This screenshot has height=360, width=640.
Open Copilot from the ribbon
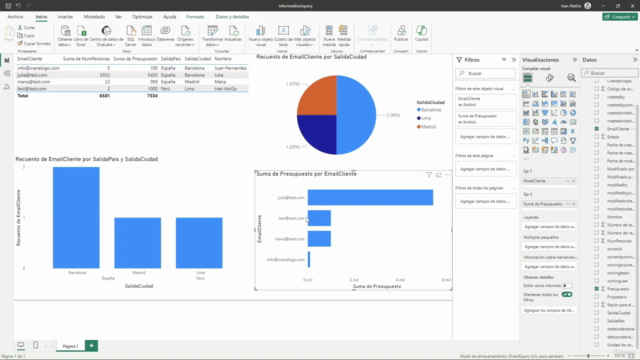click(421, 33)
